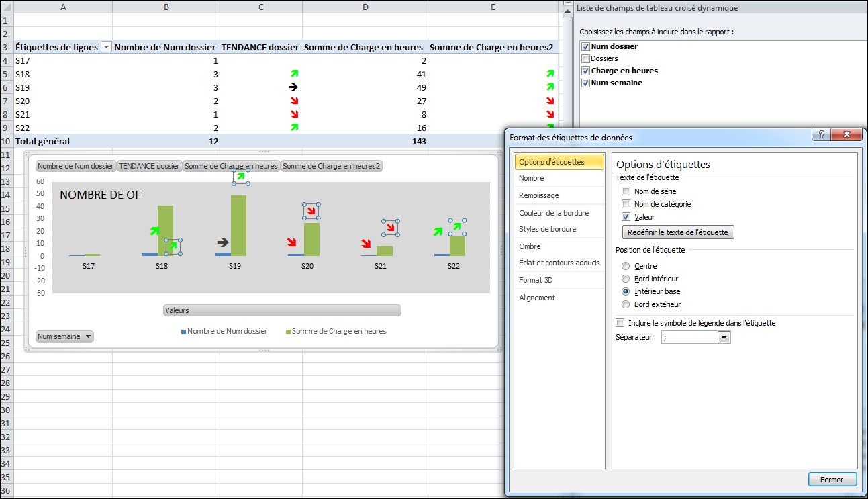Click the red down arrow in TENDANCE row S20
This screenshot has height=499, width=868.
point(293,101)
